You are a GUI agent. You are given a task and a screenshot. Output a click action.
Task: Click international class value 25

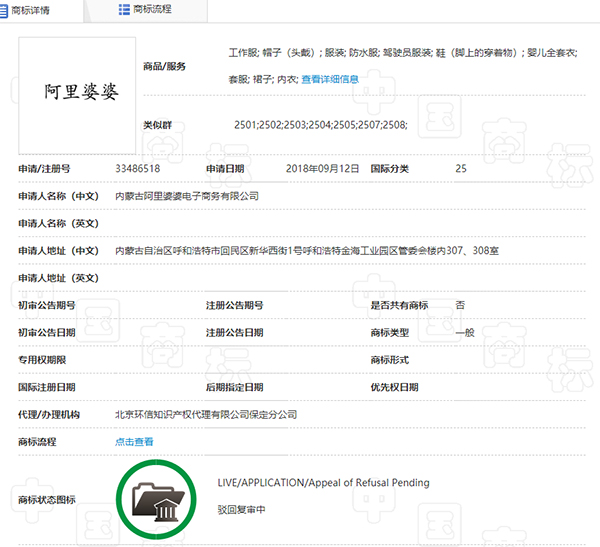point(461,168)
